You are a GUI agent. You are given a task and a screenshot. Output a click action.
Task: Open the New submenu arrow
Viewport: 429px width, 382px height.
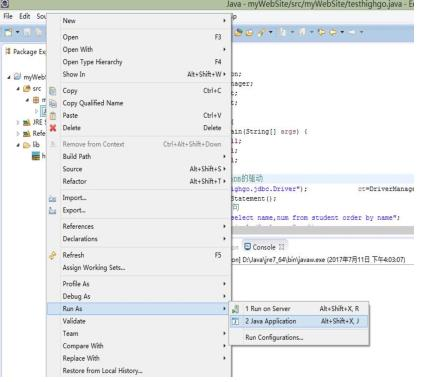point(224,21)
